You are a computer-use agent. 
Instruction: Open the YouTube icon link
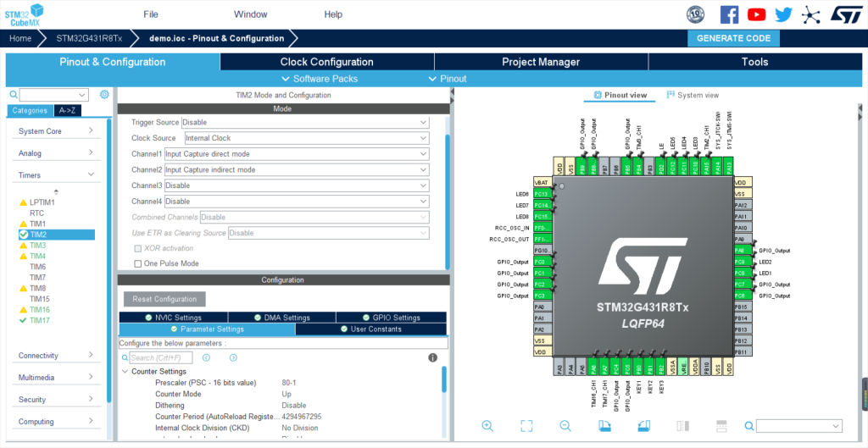coord(756,14)
